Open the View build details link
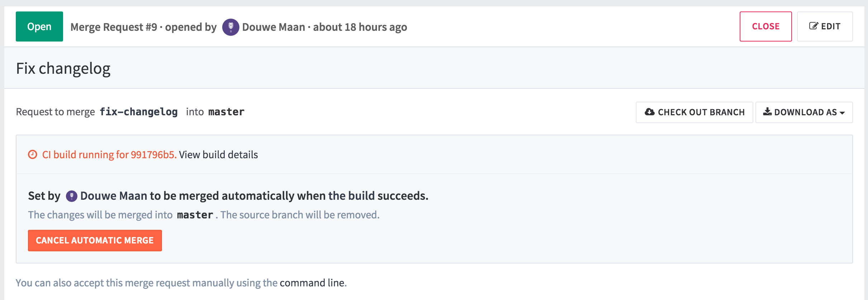Viewport: 868px width, 300px height. click(218, 155)
